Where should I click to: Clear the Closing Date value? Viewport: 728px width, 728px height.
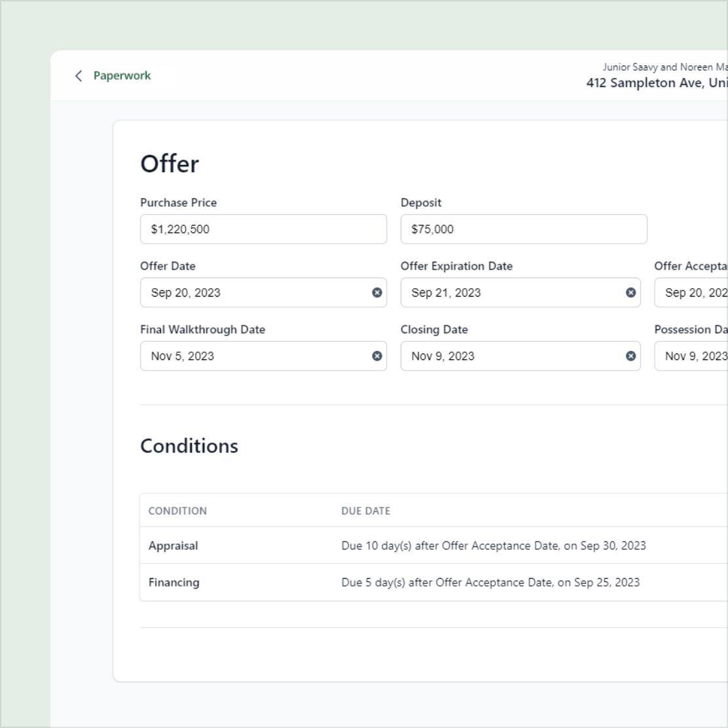(630, 356)
